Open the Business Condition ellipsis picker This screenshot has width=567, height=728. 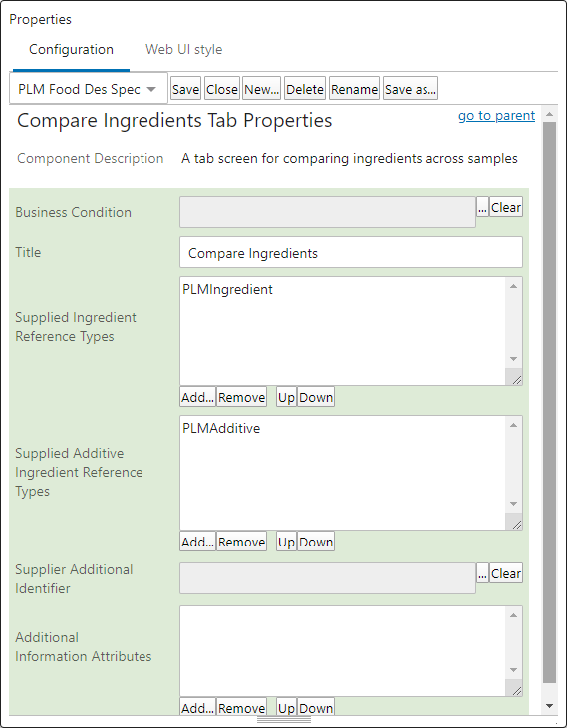coord(482,207)
